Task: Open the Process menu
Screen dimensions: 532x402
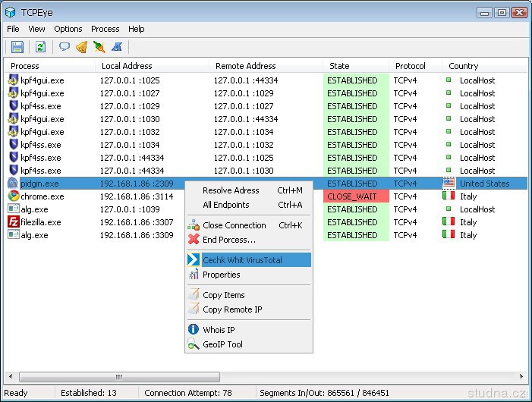Action: [x=105, y=29]
